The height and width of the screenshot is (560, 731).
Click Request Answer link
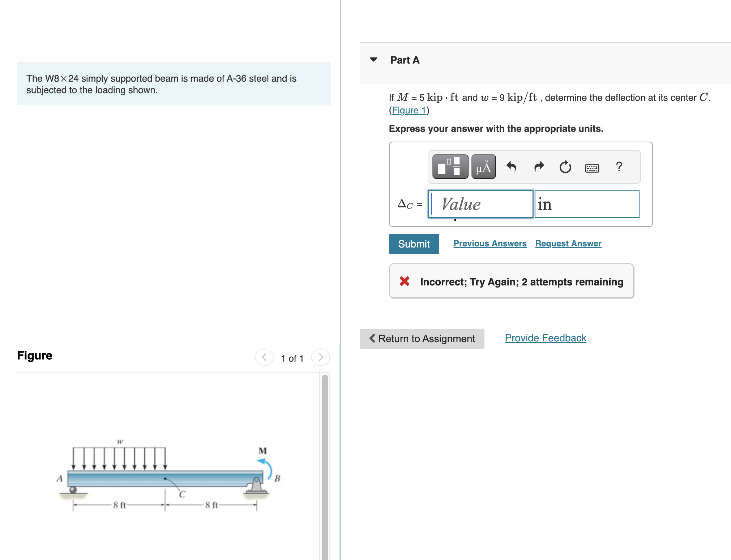pyautogui.click(x=568, y=244)
